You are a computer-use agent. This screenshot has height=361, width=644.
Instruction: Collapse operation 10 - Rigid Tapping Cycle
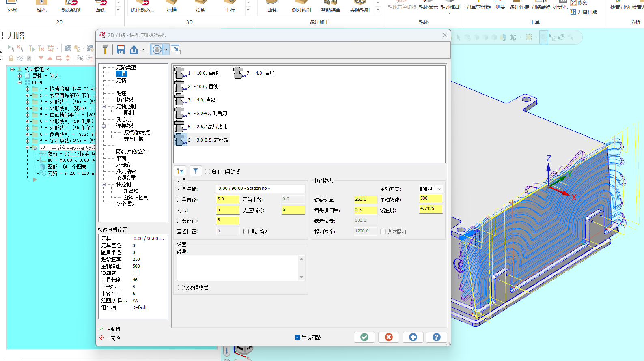coord(28,147)
